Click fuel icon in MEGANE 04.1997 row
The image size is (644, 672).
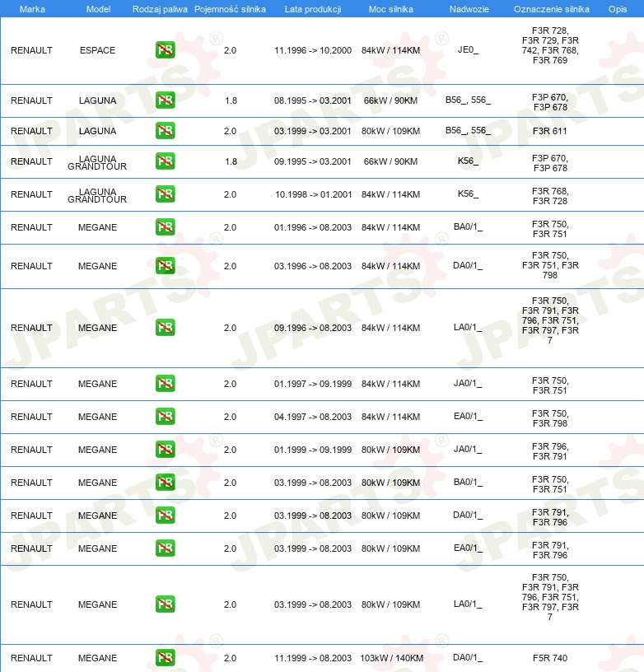point(165,417)
